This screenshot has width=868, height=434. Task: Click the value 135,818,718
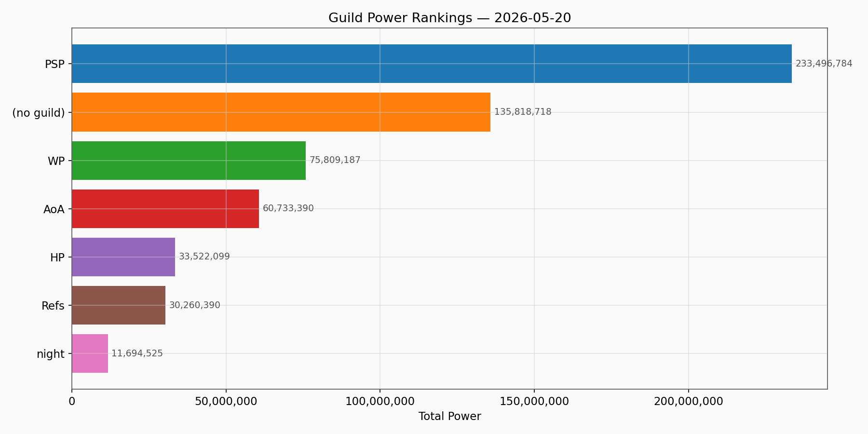523,112
